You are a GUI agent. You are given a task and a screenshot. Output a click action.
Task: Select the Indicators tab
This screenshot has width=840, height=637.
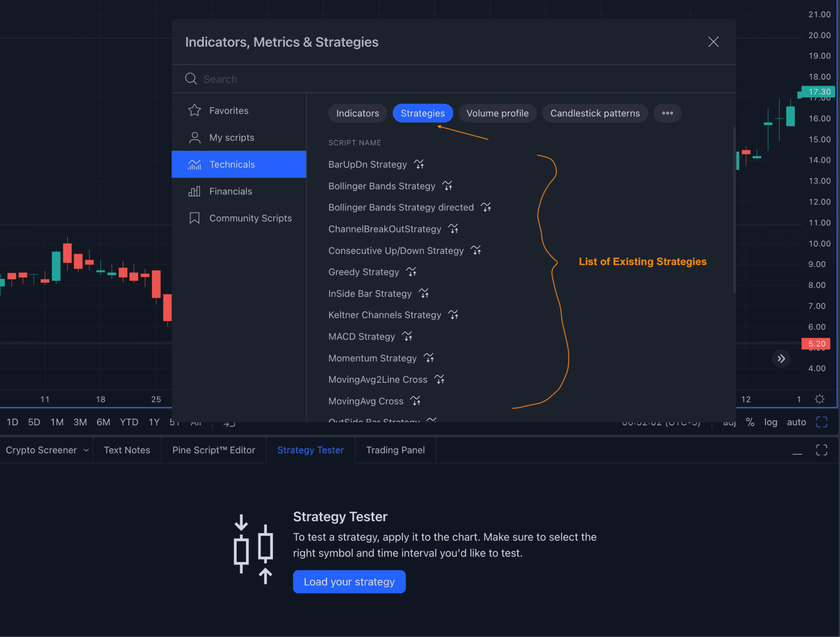[x=357, y=112]
